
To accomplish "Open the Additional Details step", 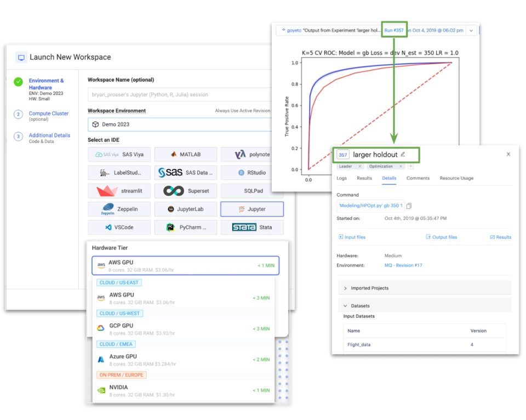I will (x=50, y=135).
